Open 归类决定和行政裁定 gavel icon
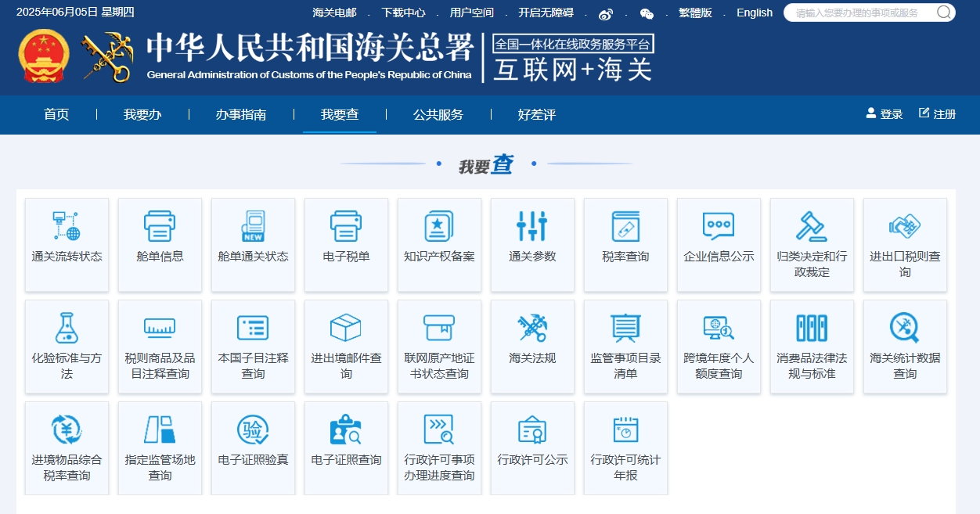The width and height of the screenshot is (980, 514). (812, 225)
